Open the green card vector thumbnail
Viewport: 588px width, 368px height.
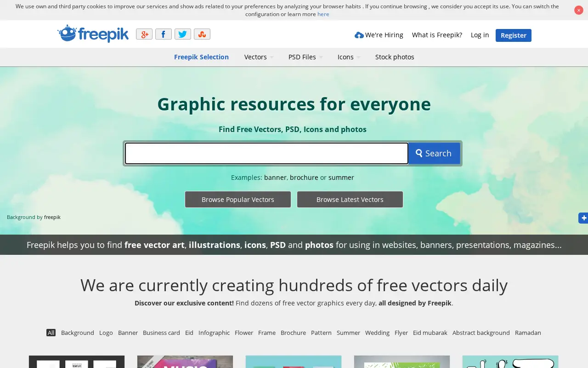coord(402,362)
